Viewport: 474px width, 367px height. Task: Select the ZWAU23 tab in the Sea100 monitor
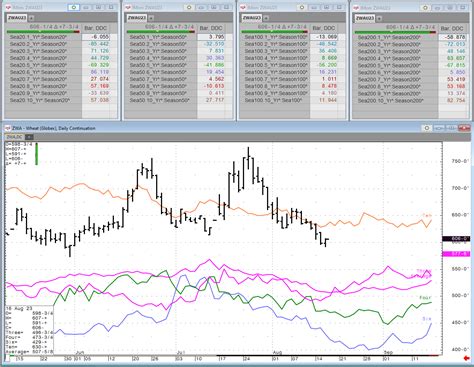251,18
